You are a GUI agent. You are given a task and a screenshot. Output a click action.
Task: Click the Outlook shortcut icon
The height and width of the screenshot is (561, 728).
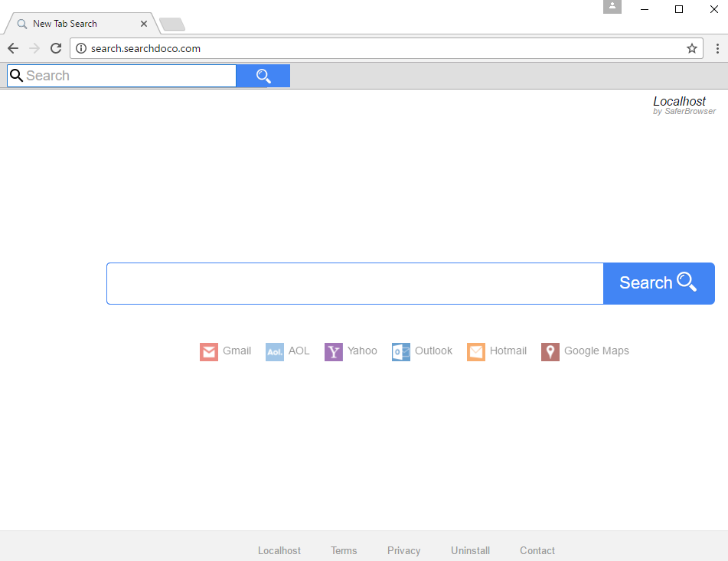(400, 351)
